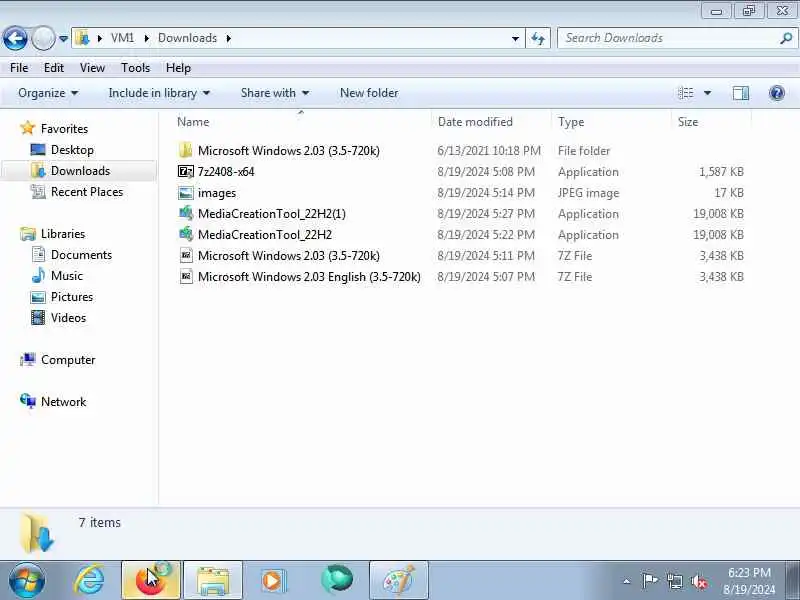Click the Change your view icon
Viewport: 800px width, 600px height.
point(686,93)
